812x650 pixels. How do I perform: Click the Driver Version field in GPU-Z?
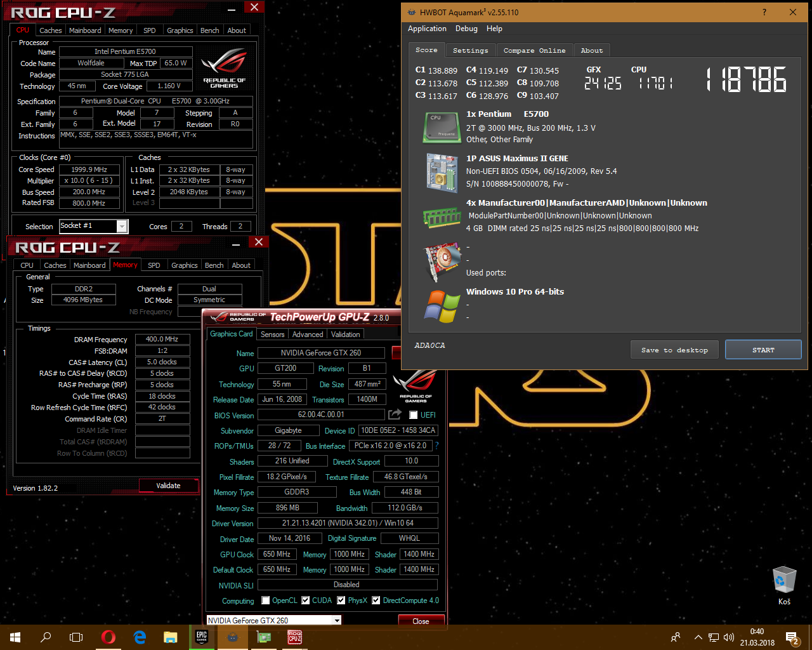[x=348, y=523]
